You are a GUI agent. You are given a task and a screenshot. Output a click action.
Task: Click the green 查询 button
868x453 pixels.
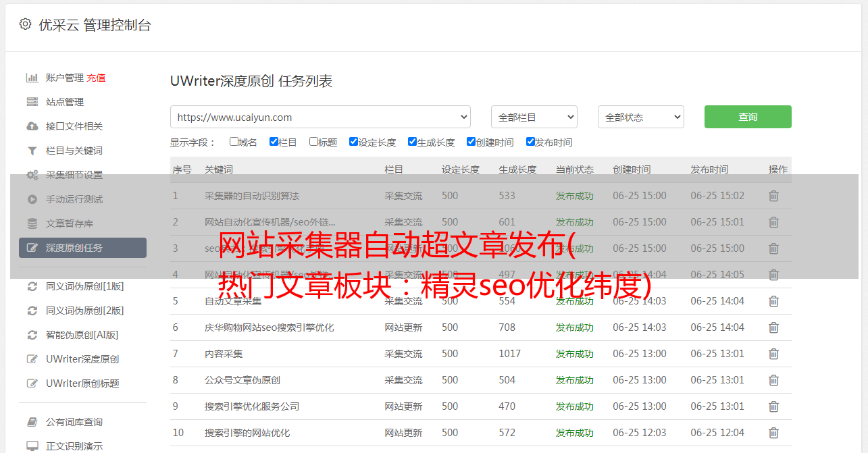748,117
